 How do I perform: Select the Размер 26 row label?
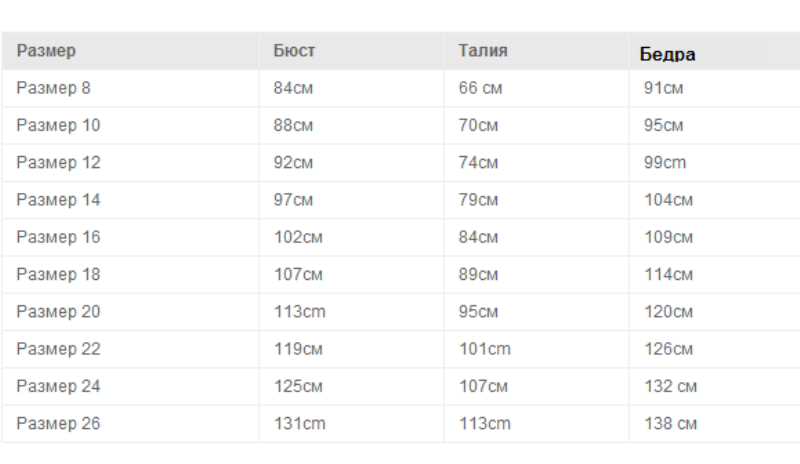(58, 423)
